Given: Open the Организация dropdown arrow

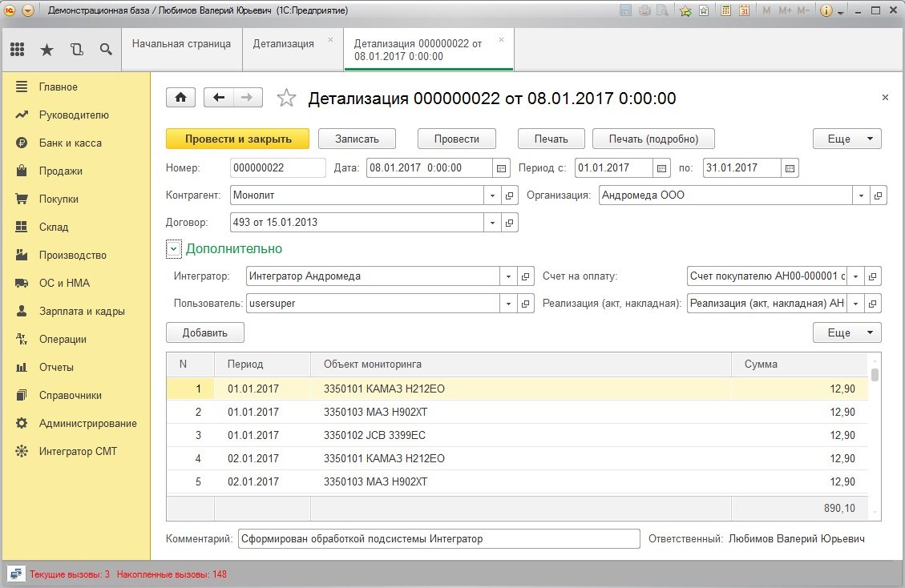Looking at the screenshot, I should pyautogui.click(x=862, y=195).
